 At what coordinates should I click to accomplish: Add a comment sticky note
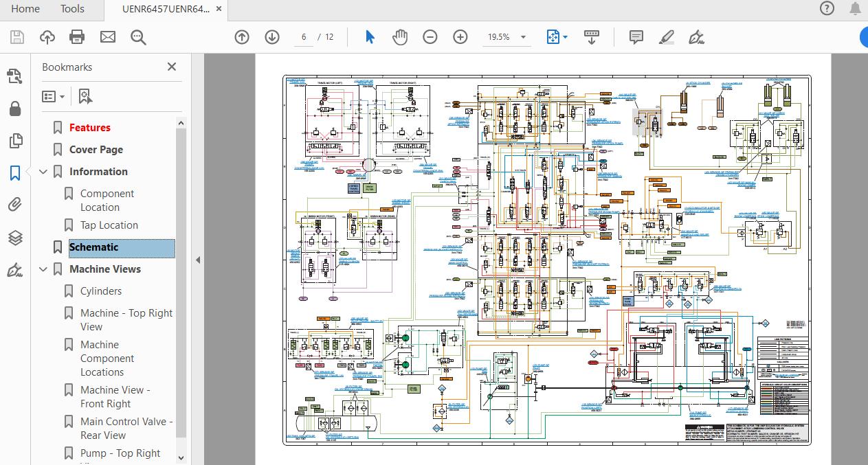click(x=636, y=37)
